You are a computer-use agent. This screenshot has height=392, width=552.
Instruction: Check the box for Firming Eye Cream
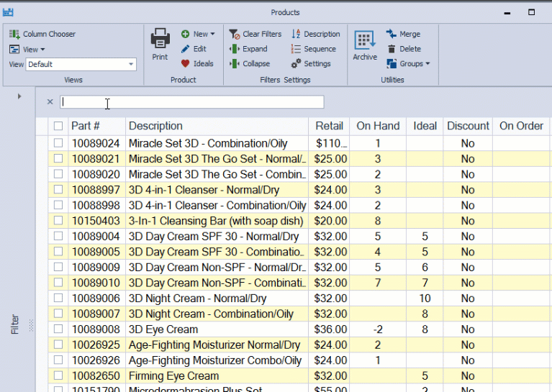point(58,375)
